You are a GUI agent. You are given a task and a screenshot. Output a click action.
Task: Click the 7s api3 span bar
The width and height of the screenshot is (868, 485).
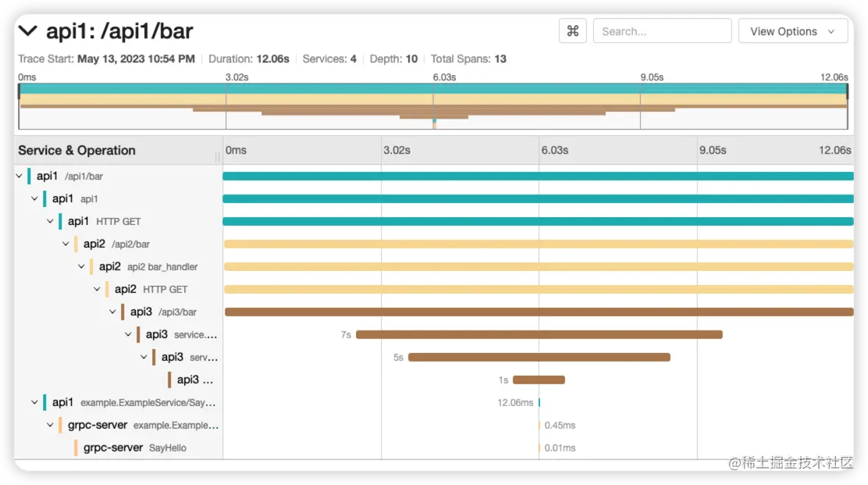539,334
